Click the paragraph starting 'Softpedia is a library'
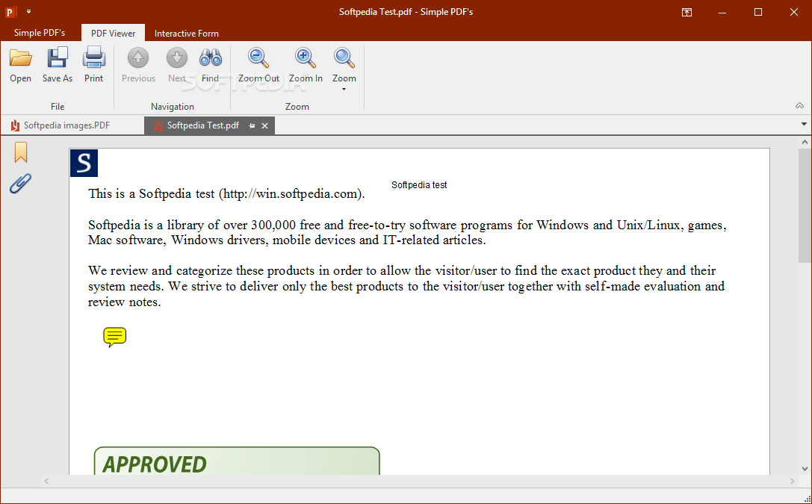This screenshot has width=812, height=504. (x=407, y=232)
